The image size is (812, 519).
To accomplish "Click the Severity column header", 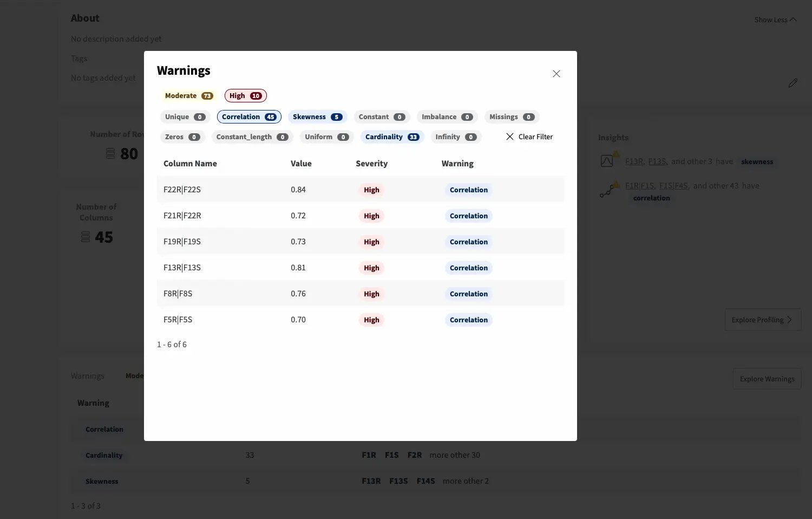I will pyautogui.click(x=371, y=164).
